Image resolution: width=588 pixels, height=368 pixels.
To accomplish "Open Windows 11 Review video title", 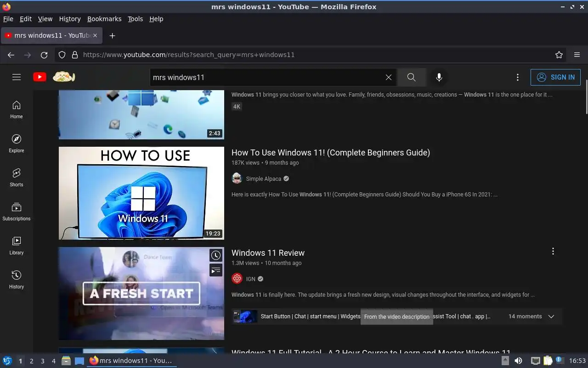I will click(x=268, y=253).
